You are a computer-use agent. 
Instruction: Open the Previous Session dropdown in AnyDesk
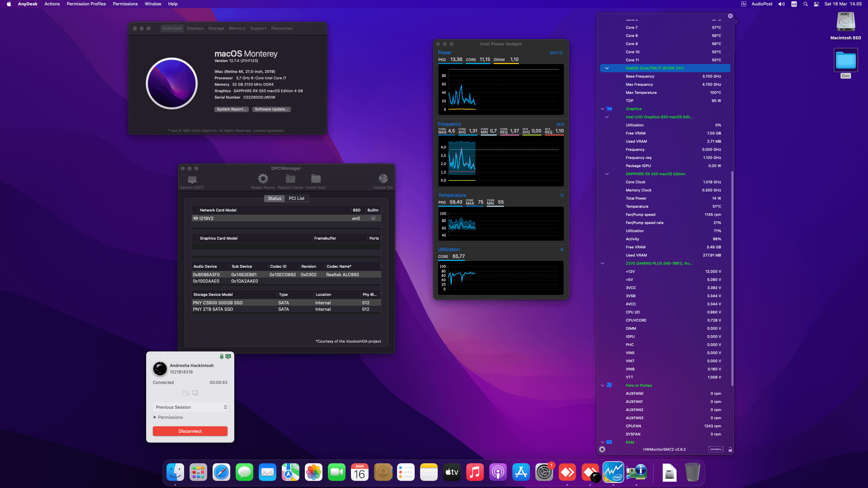tap(191, 407)
